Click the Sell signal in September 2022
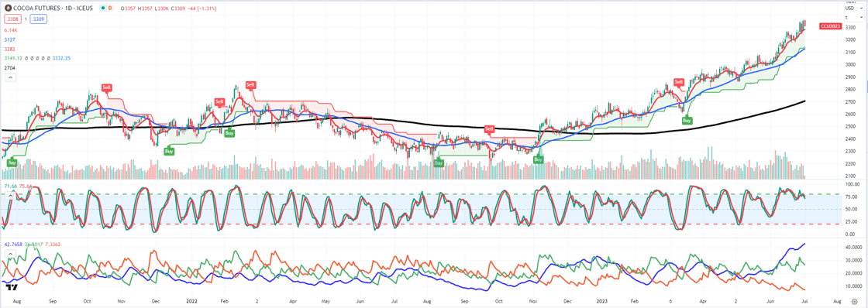Image resolution: width=868 pixels, height=308 pixels. click(x=489, y=128)
